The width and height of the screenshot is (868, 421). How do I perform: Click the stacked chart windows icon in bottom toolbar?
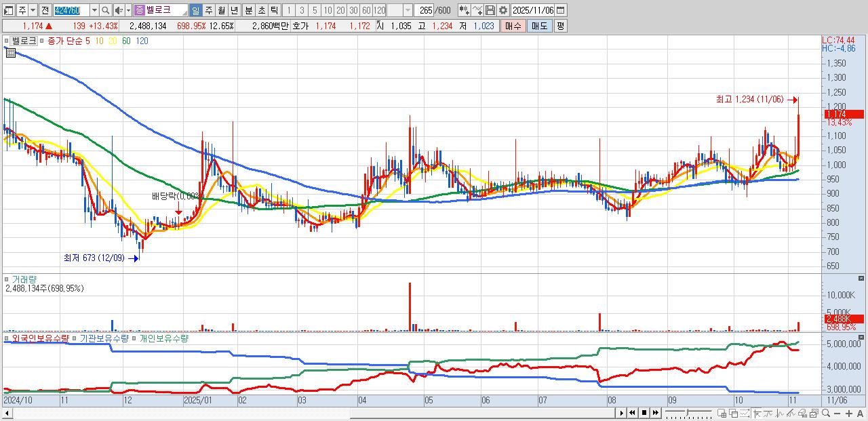[x=814, y=413]
